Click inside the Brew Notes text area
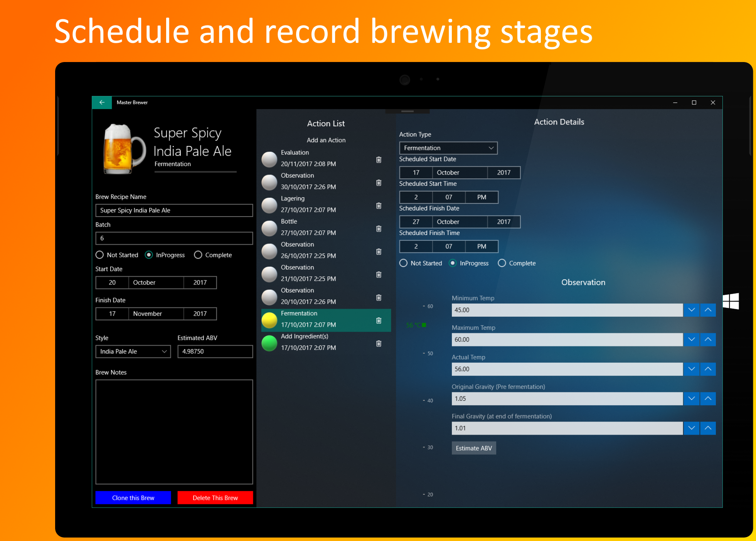756x541 pixels. coord(174,432)
